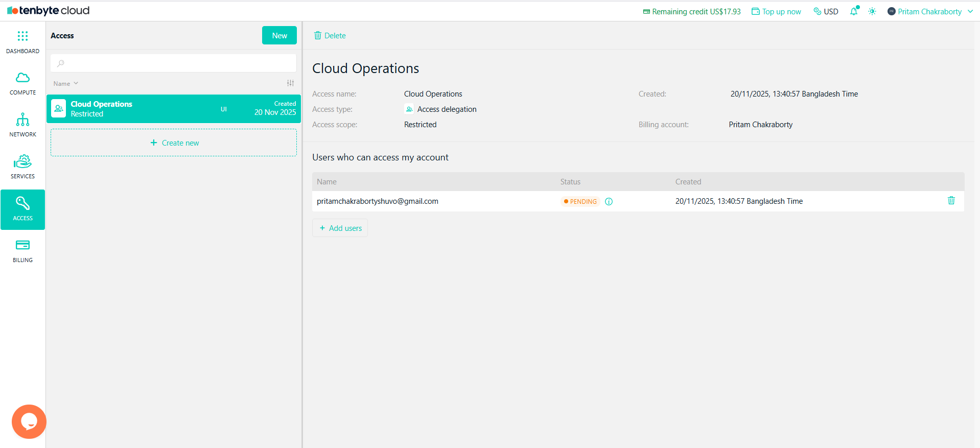
Task: Click the Name column header
Action: pyautogui.click(x=326, y=182)
